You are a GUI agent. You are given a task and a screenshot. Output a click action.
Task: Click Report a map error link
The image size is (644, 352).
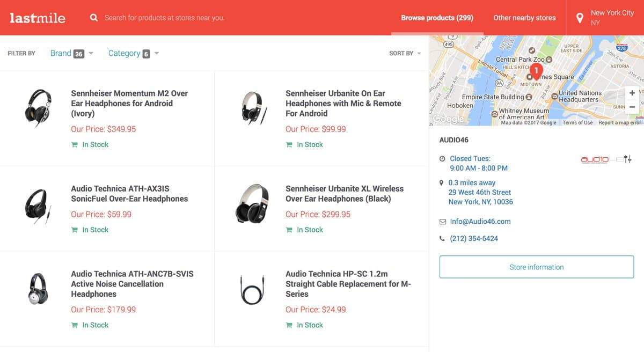[619, 123]
